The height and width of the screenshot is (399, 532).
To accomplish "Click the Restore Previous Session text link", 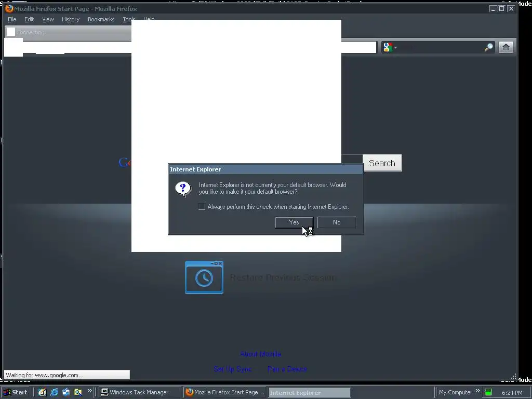I will [283, 277].
